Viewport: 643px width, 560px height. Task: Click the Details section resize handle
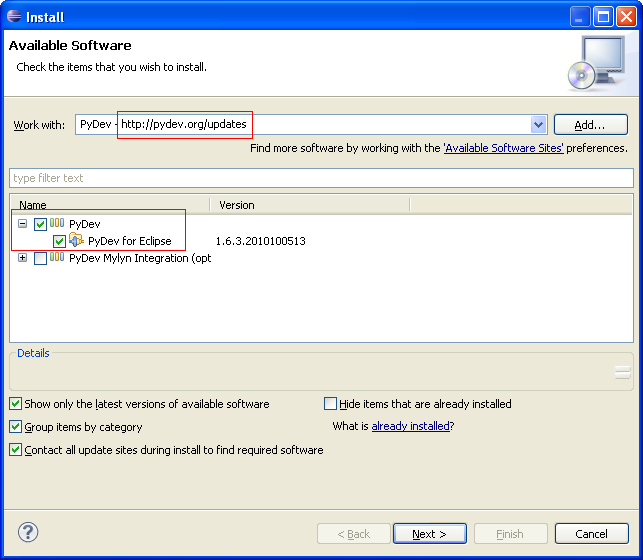pyautogui.click(x=622, y=372)
